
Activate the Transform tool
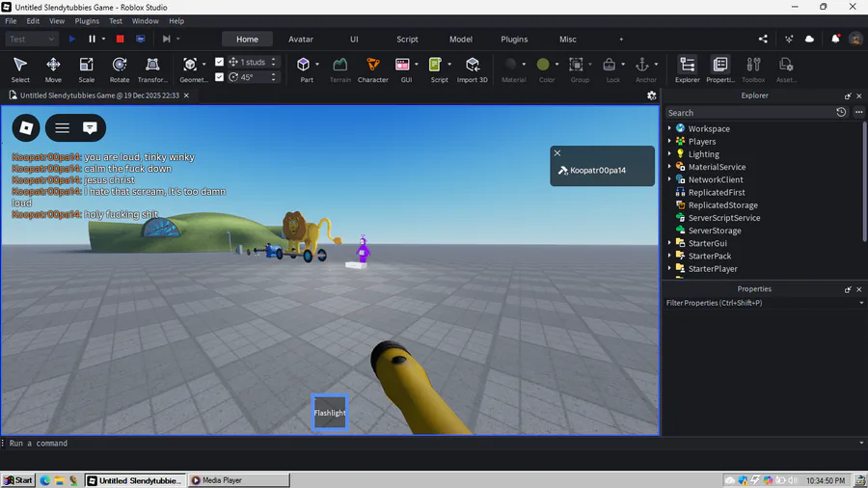point(152,69)
